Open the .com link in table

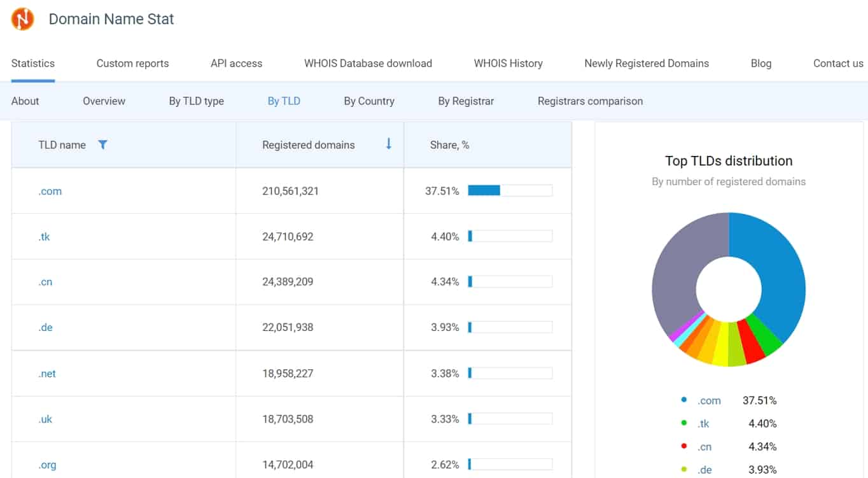point(50,191)
